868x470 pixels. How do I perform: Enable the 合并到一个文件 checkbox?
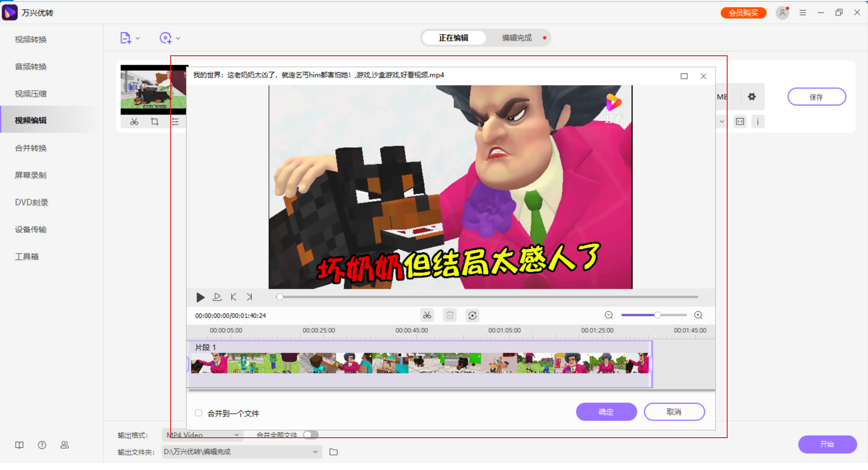[198, 413]
